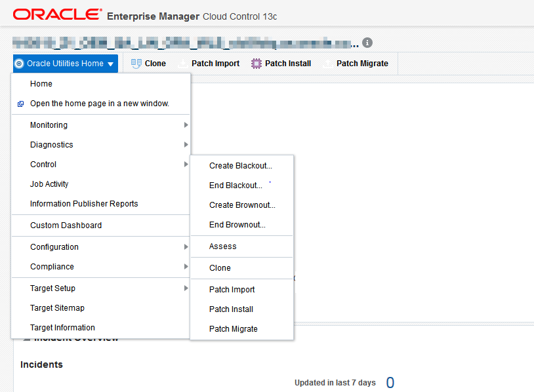Click the Patch Install toolbar button label
Screen dimensions: 534x392
click(x=288, y=64)
